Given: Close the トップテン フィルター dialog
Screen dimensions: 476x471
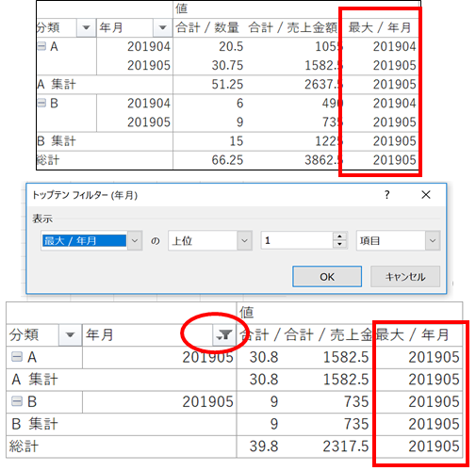Looking at the screenshot, I should pyautogui.click(x=426, y=195).
